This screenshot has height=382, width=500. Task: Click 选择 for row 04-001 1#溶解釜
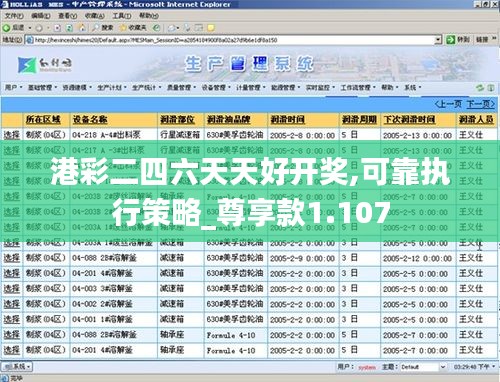click(12, 319)
